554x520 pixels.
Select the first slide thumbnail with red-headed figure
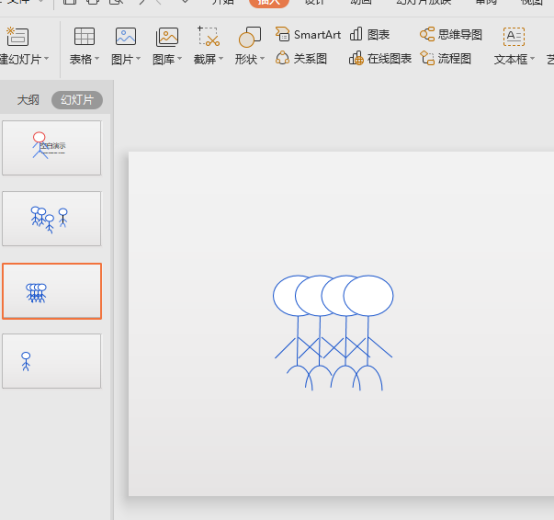[x=52, y=148]
